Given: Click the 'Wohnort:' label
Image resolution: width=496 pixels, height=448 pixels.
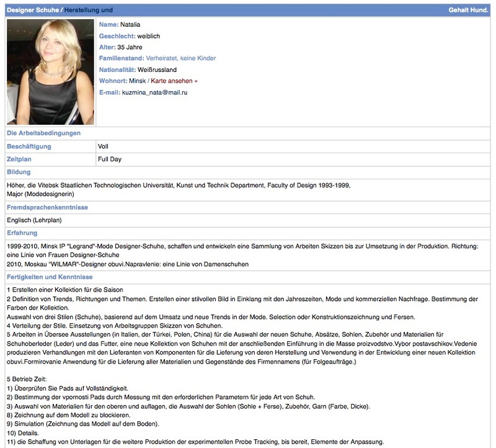Looking at the screenshot, I should 113,81.
